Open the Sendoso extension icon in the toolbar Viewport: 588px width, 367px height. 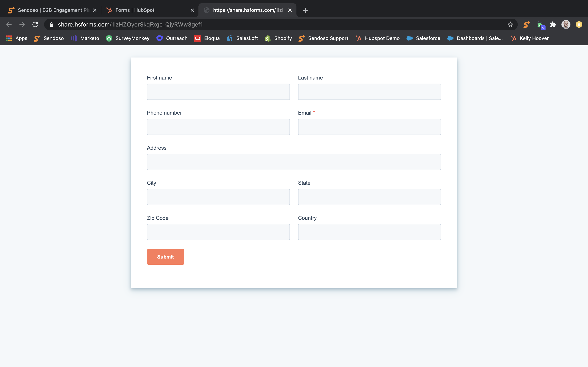click(x=526, y=24)
